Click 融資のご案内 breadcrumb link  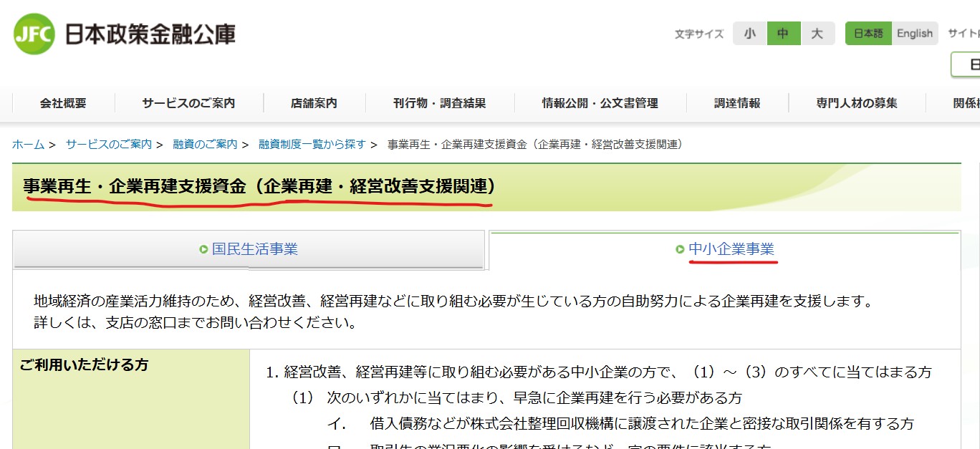point(205,145)
